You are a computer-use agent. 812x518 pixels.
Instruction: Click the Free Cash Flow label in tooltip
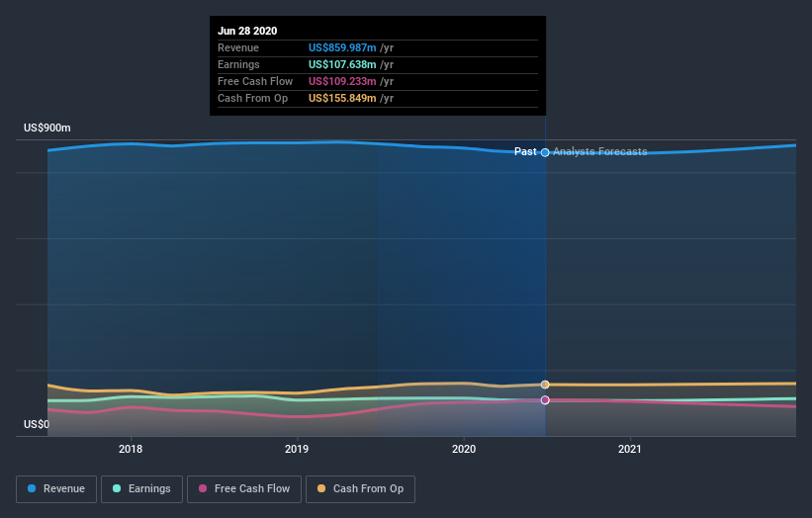(x=255, y=81)
